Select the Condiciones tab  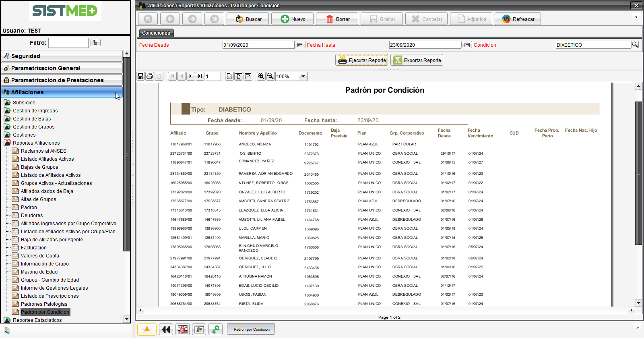tap(156, 33)
